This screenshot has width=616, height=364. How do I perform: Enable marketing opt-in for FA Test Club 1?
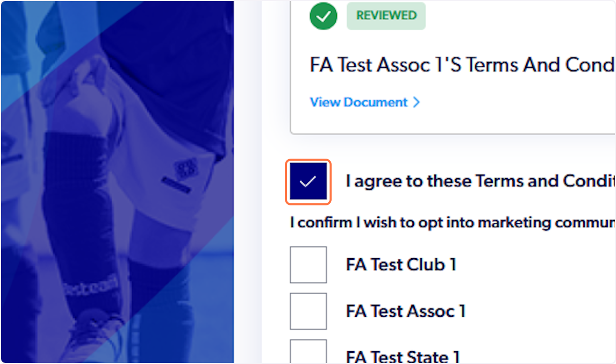308,264
